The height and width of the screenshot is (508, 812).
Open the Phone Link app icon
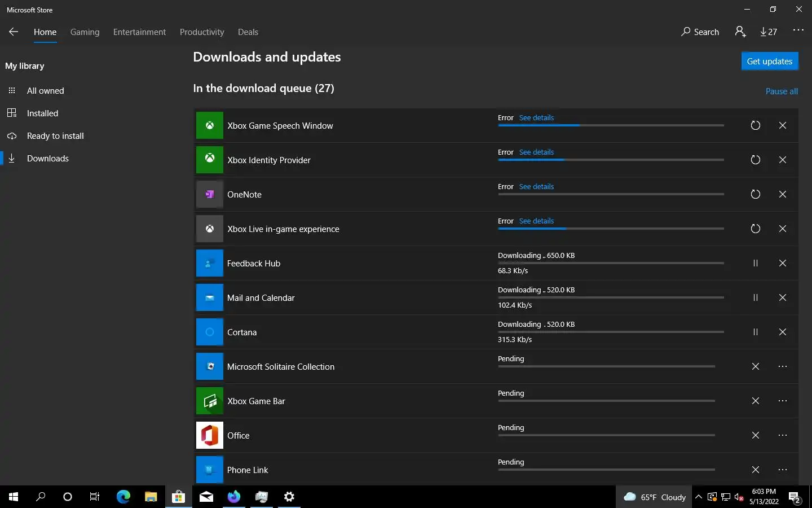[210, 470]
